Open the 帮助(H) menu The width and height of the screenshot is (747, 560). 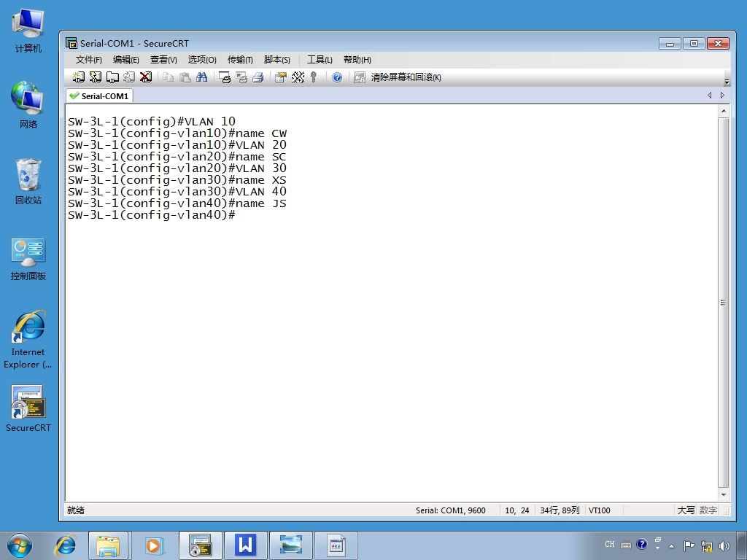(357, 60)
